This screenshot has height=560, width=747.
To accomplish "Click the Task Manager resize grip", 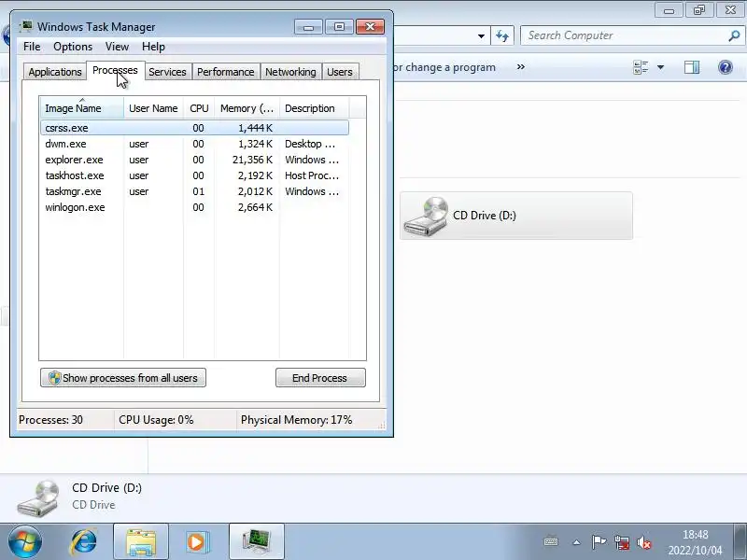I will click(x=381, y=426).
